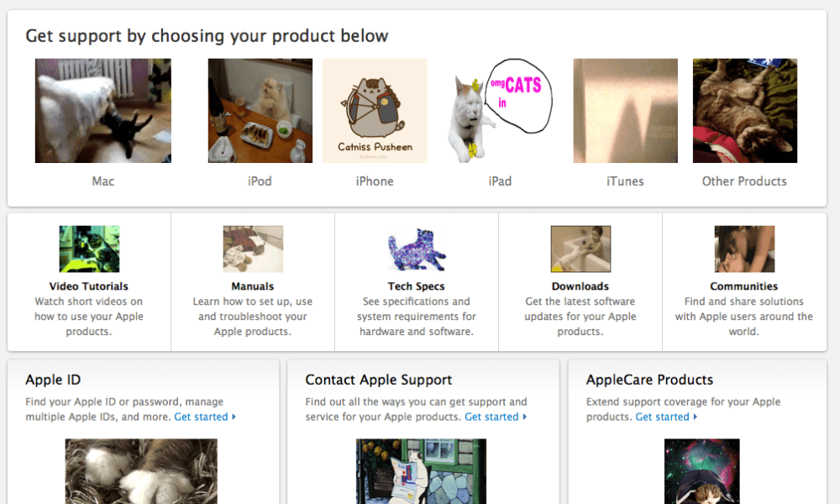
Task: Click the Apple ID paws image
Action: pyautogui.click(x=141, y=472)
